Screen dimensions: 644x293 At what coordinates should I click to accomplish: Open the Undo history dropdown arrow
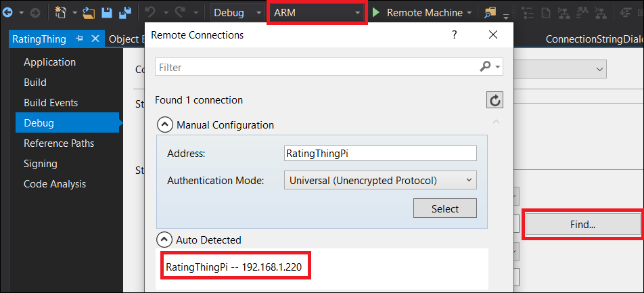pyautogui.click(x=164, y=13)
